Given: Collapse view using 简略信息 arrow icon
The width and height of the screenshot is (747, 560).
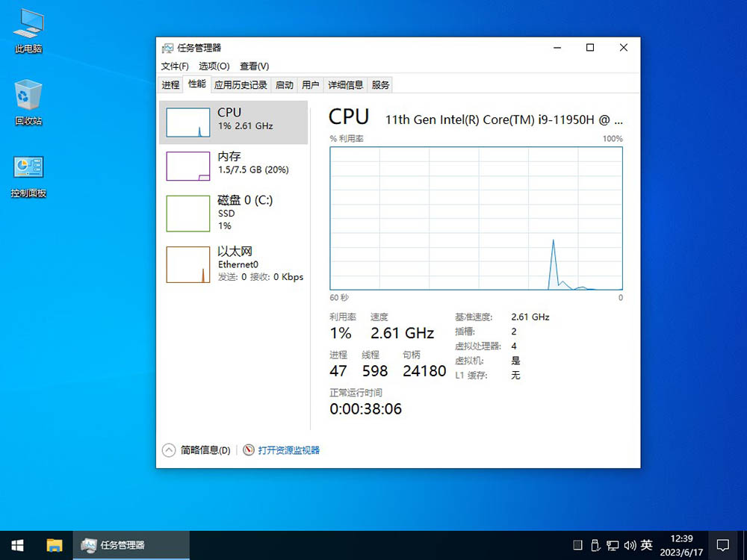Looking at the screenshot, I should 169,450.
